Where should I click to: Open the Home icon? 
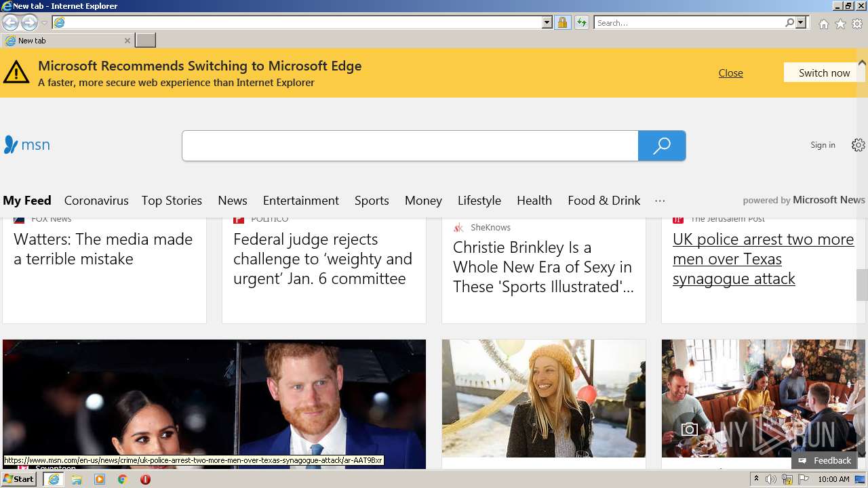pyautogui.click(x=823, y=24)
